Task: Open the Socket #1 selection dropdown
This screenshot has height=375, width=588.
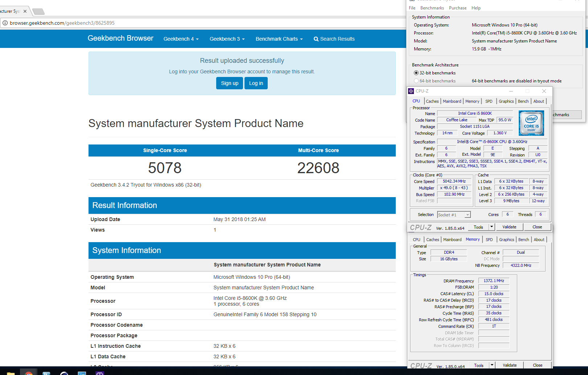Action: pyautogui.click(x=454, y=215)
